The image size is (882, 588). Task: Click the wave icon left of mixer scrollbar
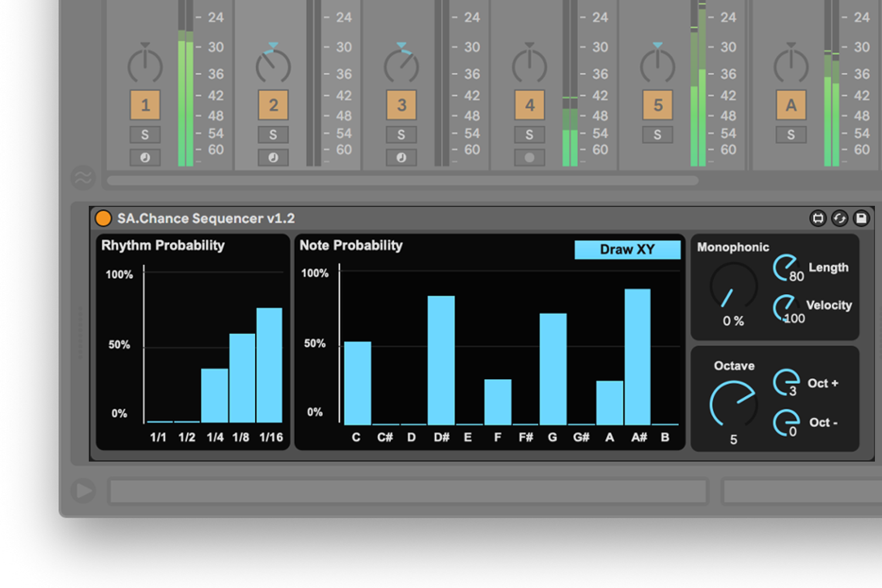pos(83,178)
